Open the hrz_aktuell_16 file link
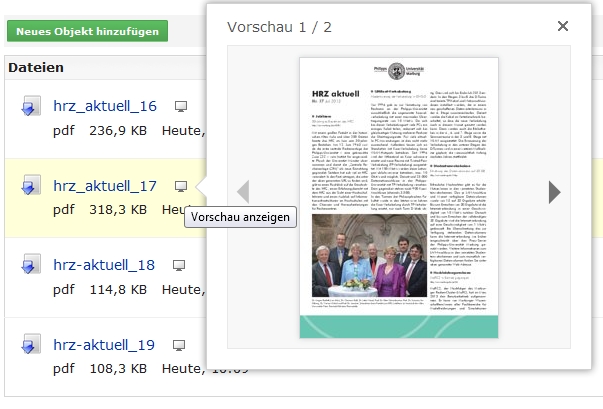Screen dimensions: 603x409 (x=105, y=106)
